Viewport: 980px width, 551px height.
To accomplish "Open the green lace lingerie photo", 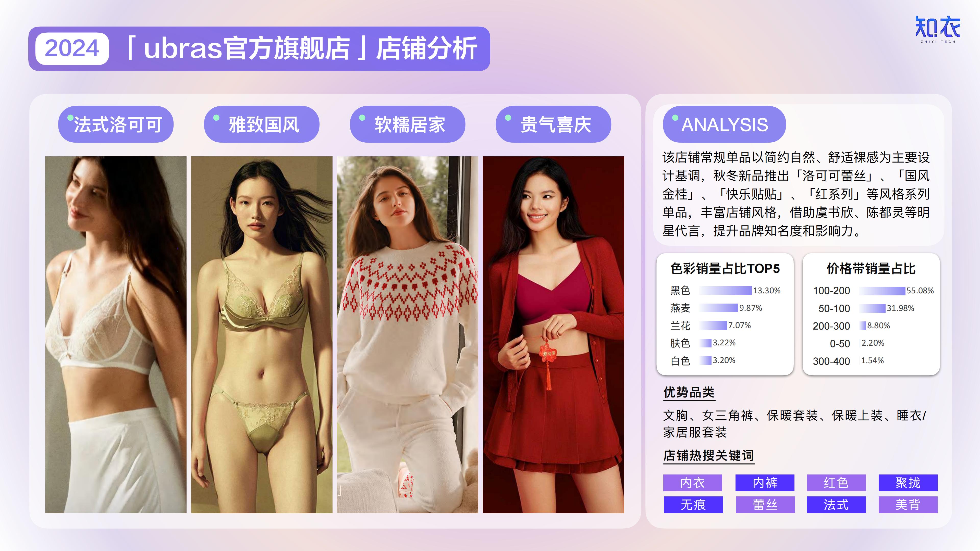I will click(x=262, y=335).
